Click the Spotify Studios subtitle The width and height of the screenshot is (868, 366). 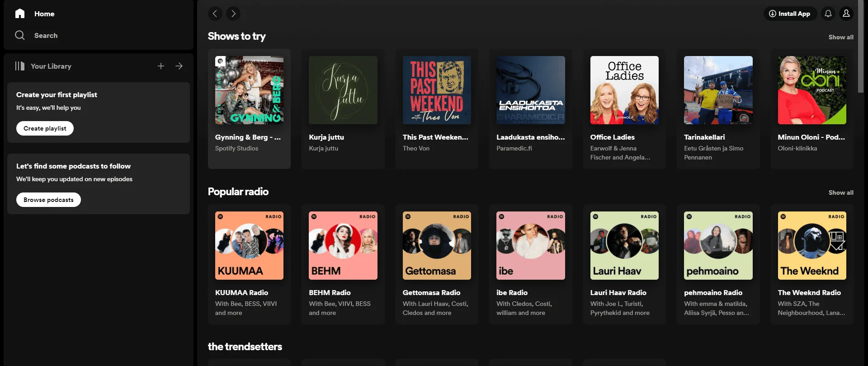(236, 148)
